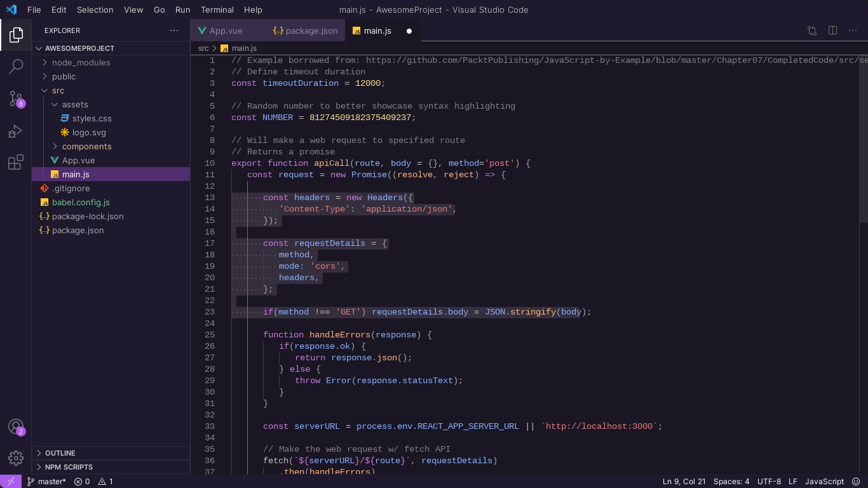868x488 pixels.
Task: Open the Accounts menu icon
Action: pyautogui.click(x=16, y=427)
